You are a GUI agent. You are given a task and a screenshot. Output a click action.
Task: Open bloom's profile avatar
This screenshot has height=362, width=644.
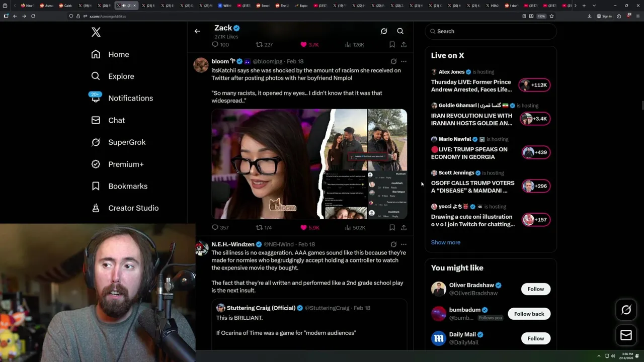point(201,65)
